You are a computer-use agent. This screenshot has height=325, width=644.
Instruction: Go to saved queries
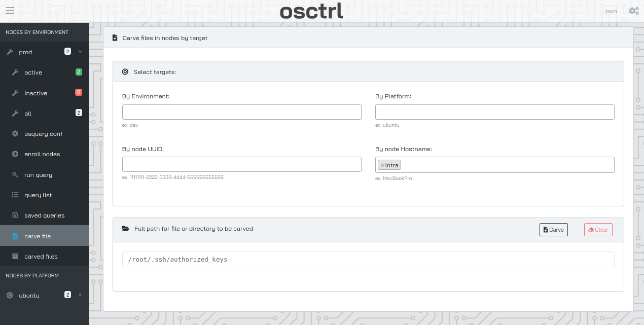45,215
